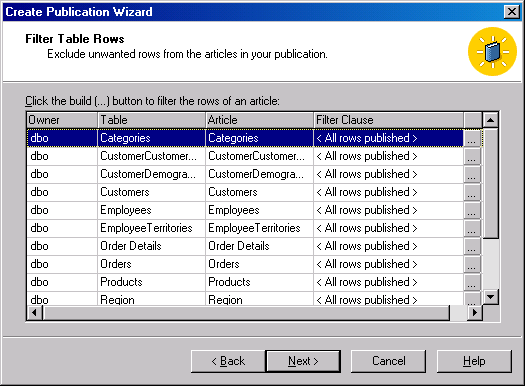The width and height of the screenshot is (525, 386).
Task: Click the vertical scrollbar thumb
Action: click(x=491, y=183)
